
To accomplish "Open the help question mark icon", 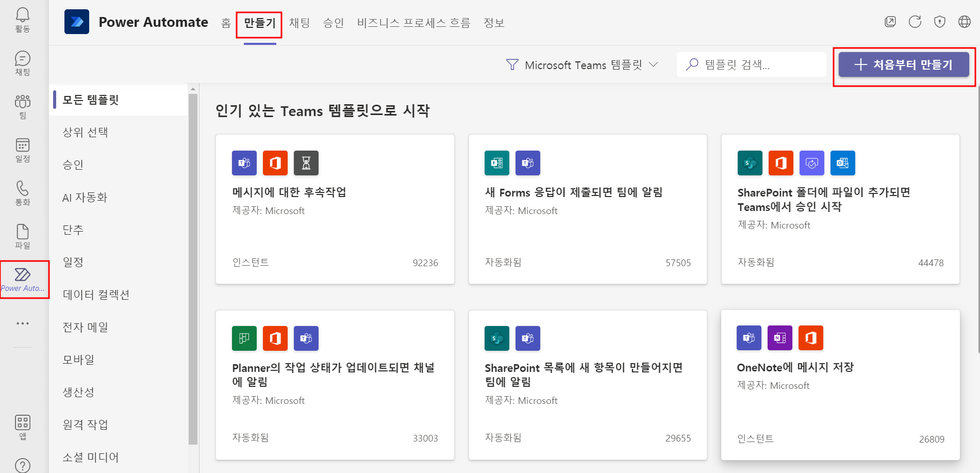I will coord(23,466).
